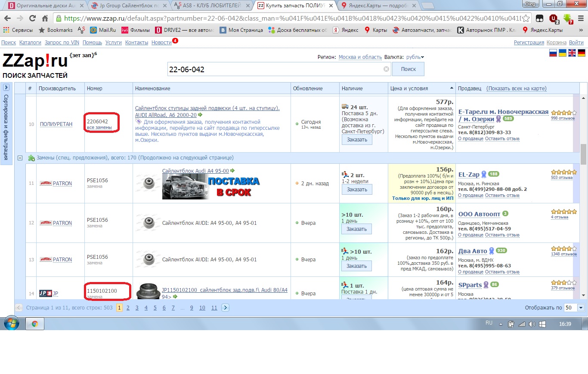588x374 pixels.
Task: Clear the search field with X icon
Action: click(386, 69)
